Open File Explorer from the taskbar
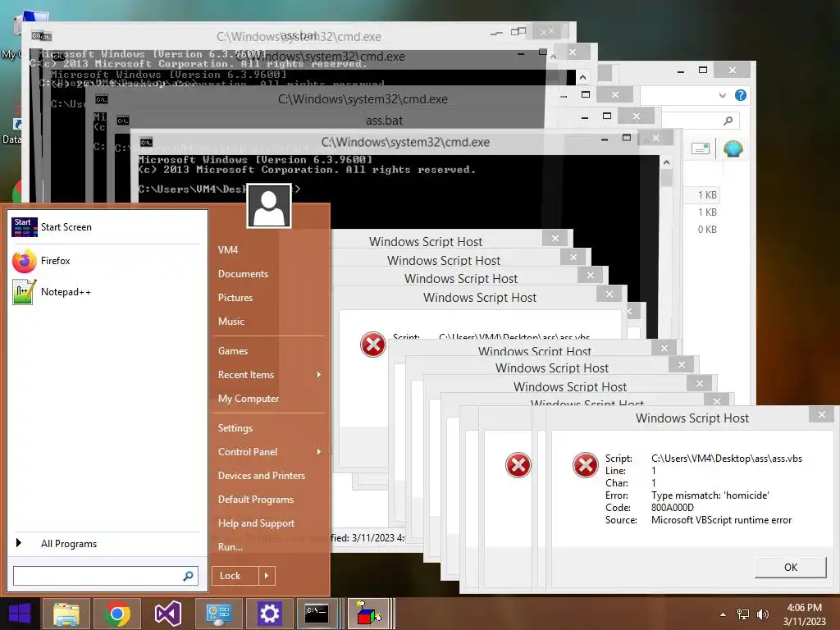Image resolution: width=840 pixels, height=630 pixels. [x=66, y=614]
